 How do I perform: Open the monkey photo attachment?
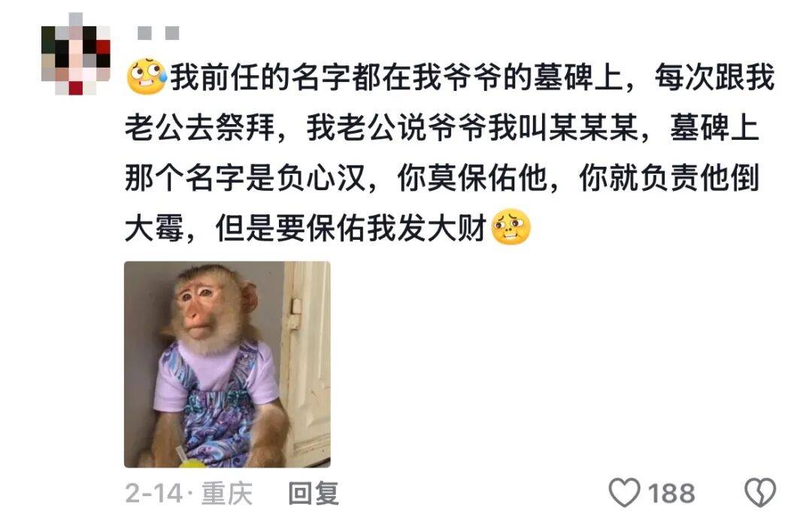point(227,365)
